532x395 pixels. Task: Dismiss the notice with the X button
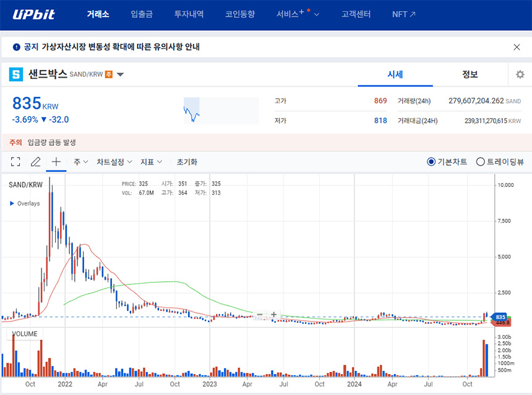[517, 46]
